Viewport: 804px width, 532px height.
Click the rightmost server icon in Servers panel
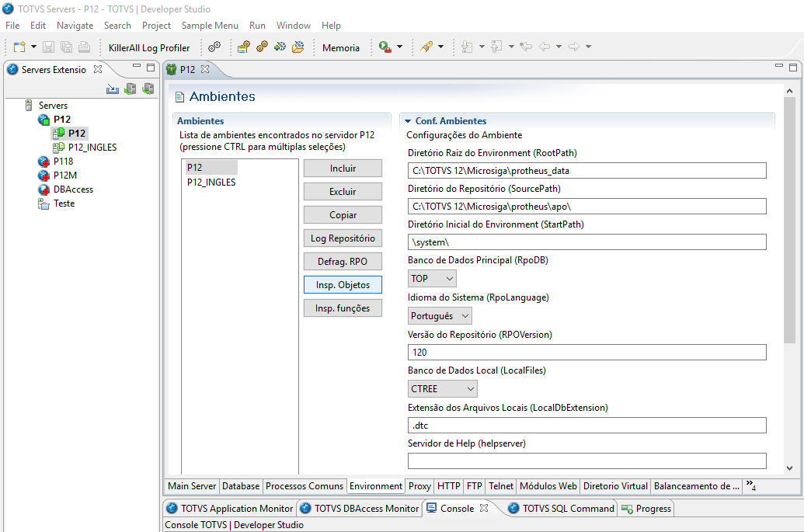148,89
